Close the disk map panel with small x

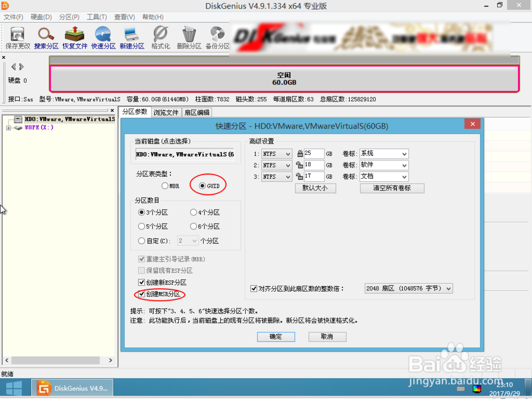click(4, 57)
